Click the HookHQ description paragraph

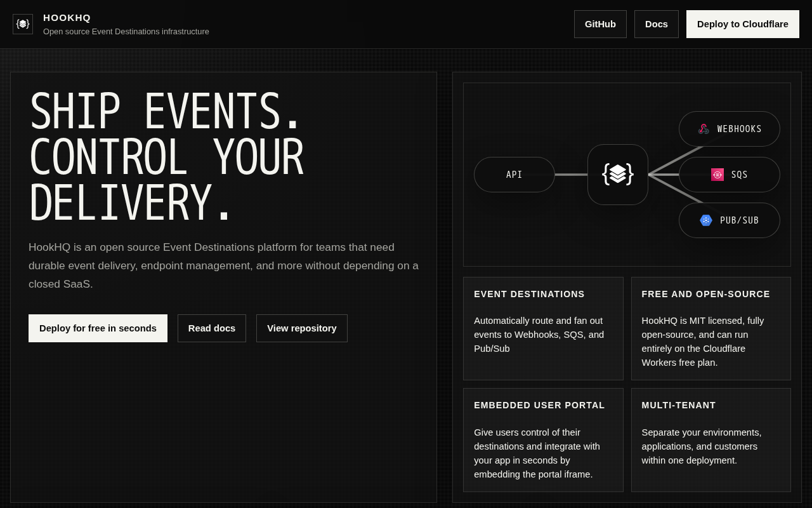(224, 265)
